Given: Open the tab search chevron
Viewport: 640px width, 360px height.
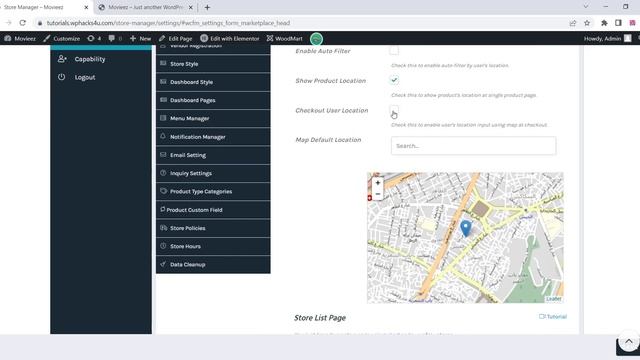Looking at the screenshot, I should (586, 7).
